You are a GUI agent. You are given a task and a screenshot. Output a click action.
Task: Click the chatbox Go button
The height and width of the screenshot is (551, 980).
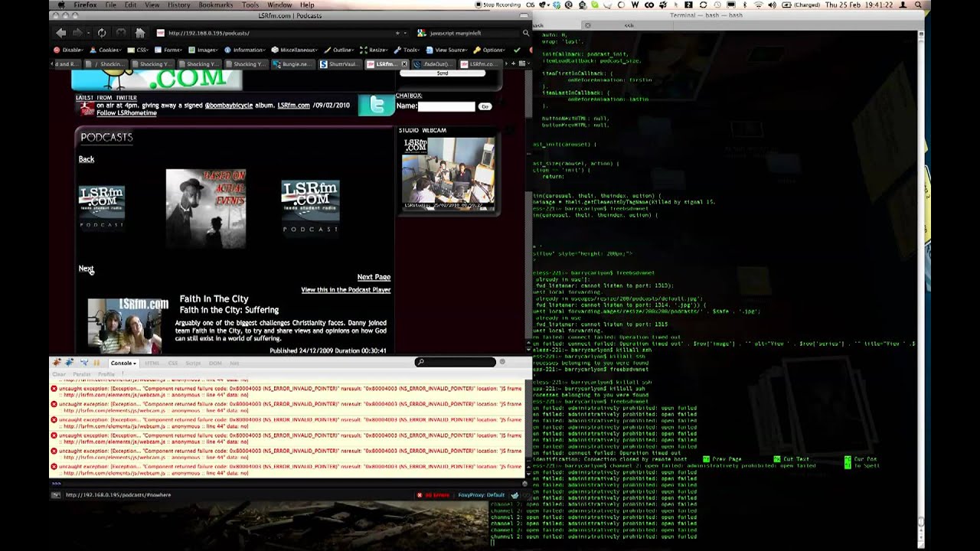[485, 106]
